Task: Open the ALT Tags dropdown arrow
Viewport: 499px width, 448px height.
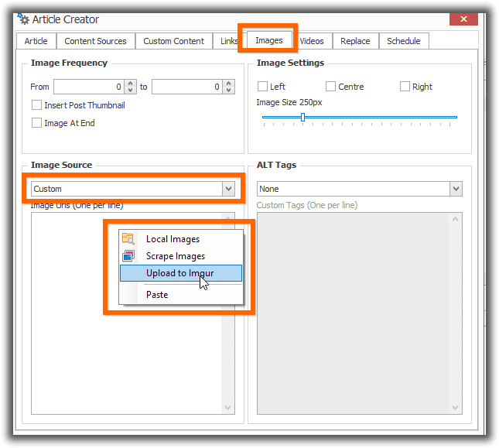Action: pyautogui.click(x=456, y=189)
